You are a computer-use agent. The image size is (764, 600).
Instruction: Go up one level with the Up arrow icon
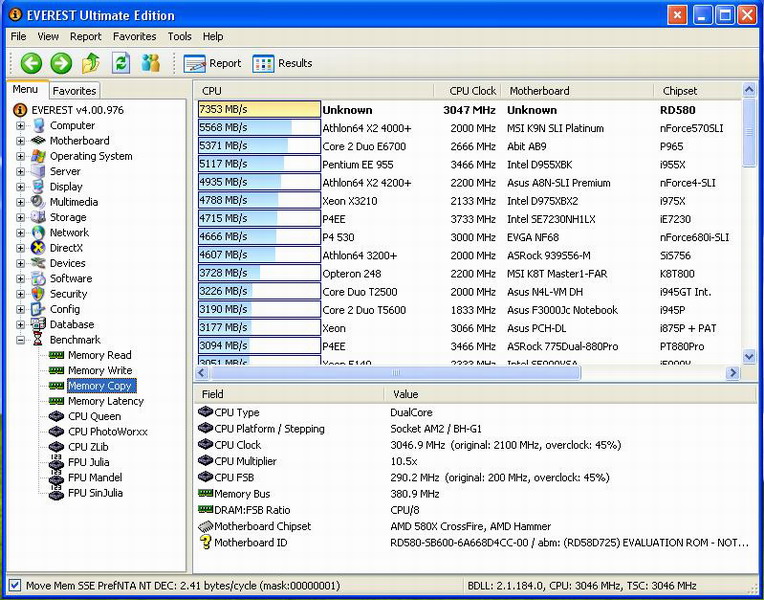pyautogui.click(x=91, y=63)
